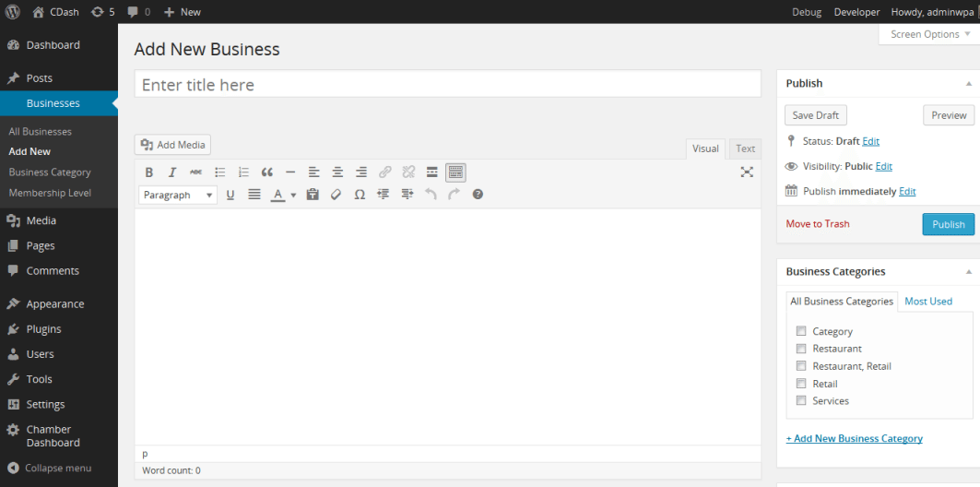The image size is (980, 487).
Task: Expand Screen Options panel
Action: 929,34
